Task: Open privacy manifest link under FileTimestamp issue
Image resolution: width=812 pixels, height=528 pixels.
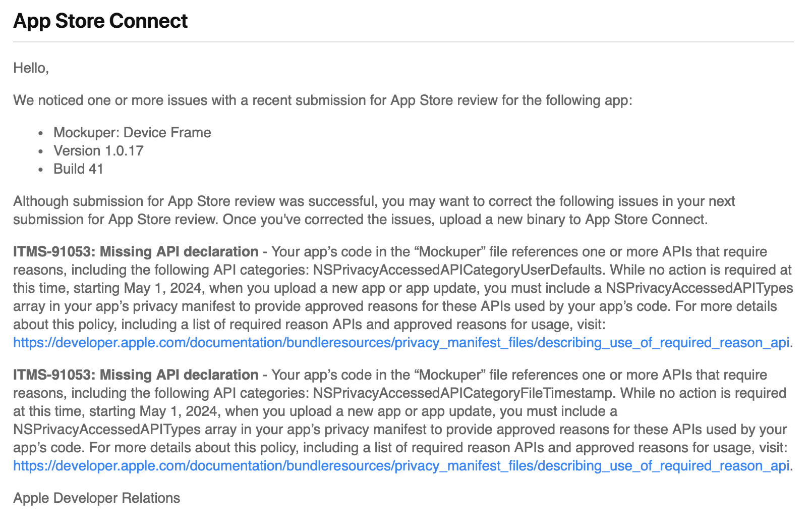Action: (x=401, y=466)
